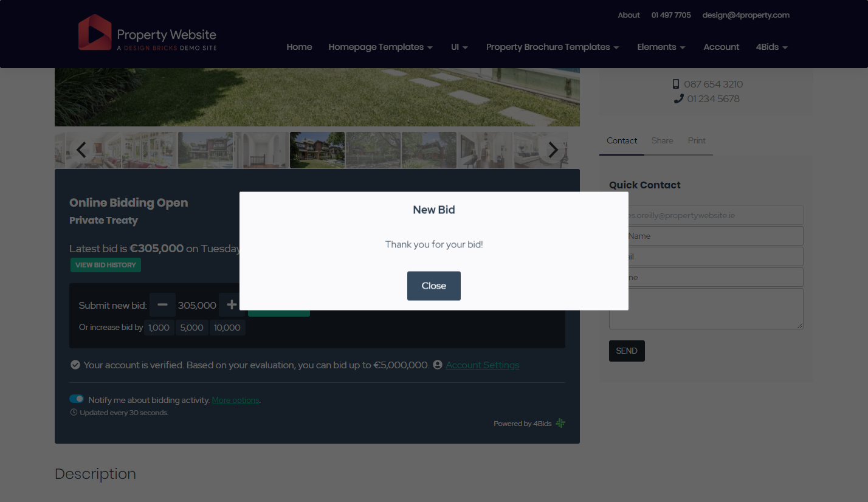Open the Property Brochure Templates dropdown

[552, 47]
